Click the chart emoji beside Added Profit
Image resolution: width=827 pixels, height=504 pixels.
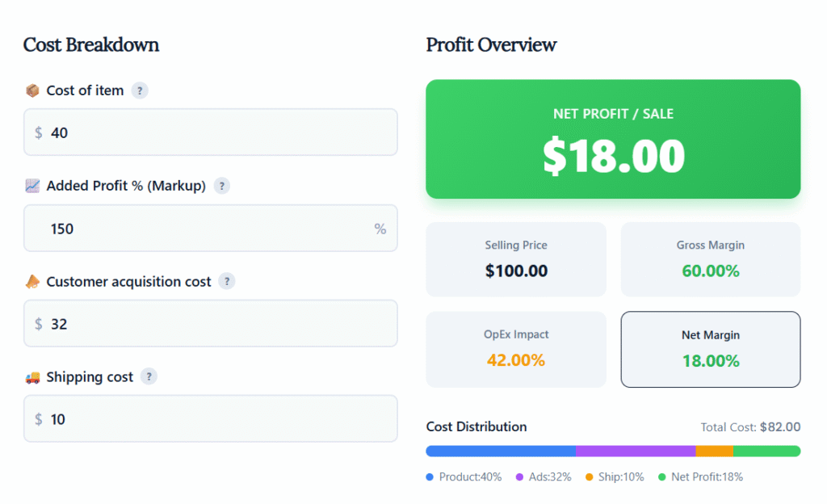click(32, 186)
